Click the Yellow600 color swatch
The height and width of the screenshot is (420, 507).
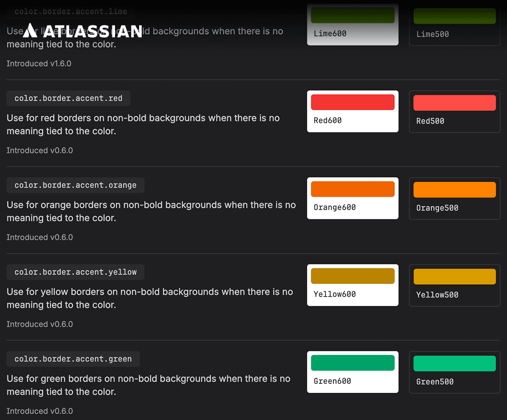click(x=352, y=276)
